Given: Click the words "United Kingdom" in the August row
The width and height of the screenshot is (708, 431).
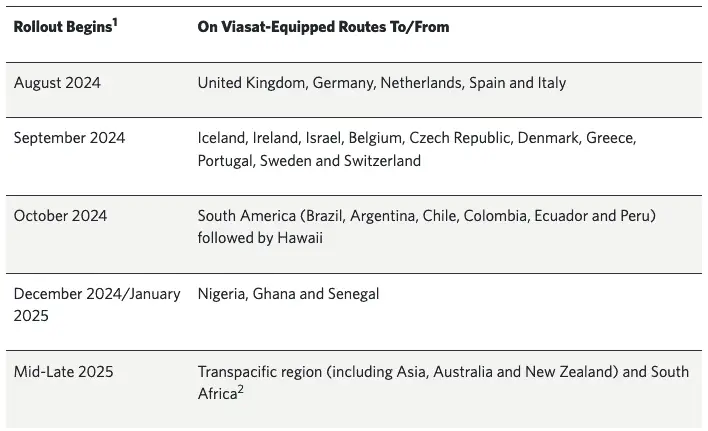Looking at the screenshot, I should (x=251, y=83).
